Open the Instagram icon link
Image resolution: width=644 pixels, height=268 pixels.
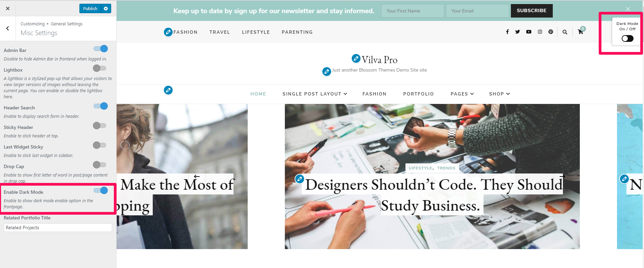540,32
